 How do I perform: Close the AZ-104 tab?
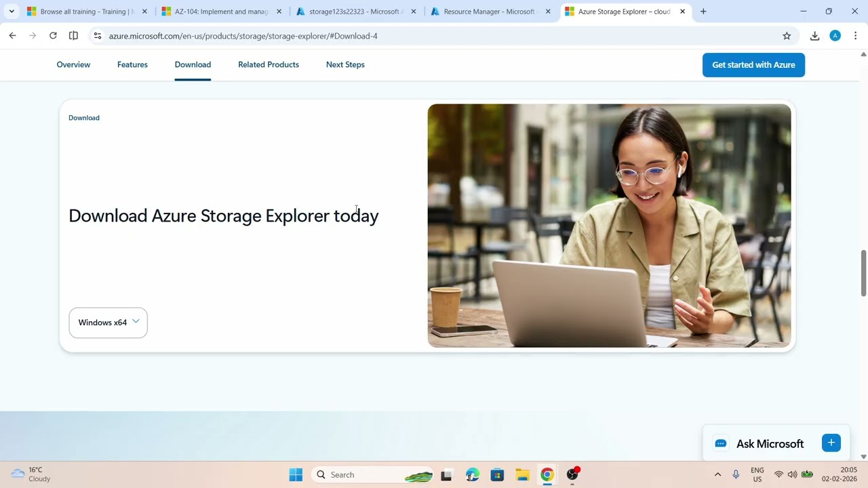pyautogui.click(x=279, y=12)
